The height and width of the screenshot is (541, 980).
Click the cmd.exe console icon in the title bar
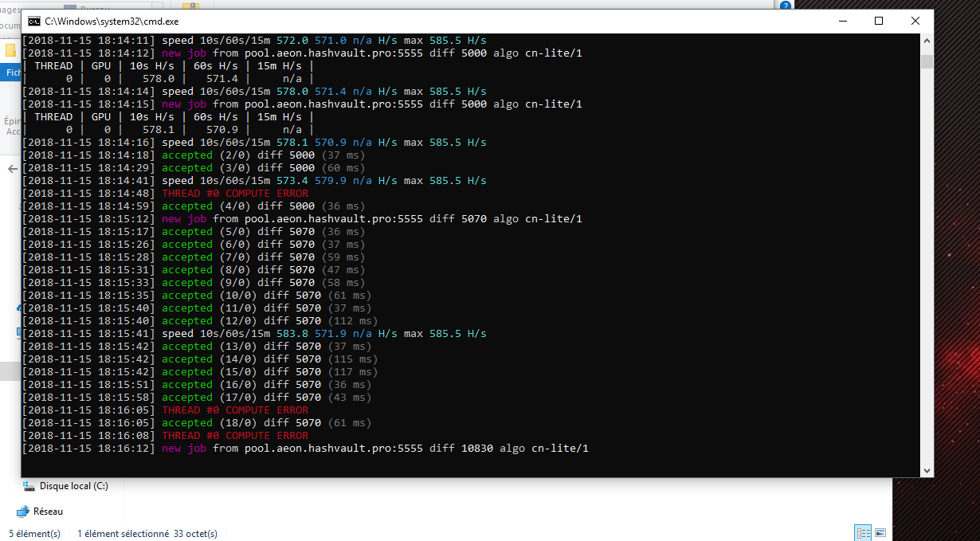pyautogui.click(x=33, y=22)
